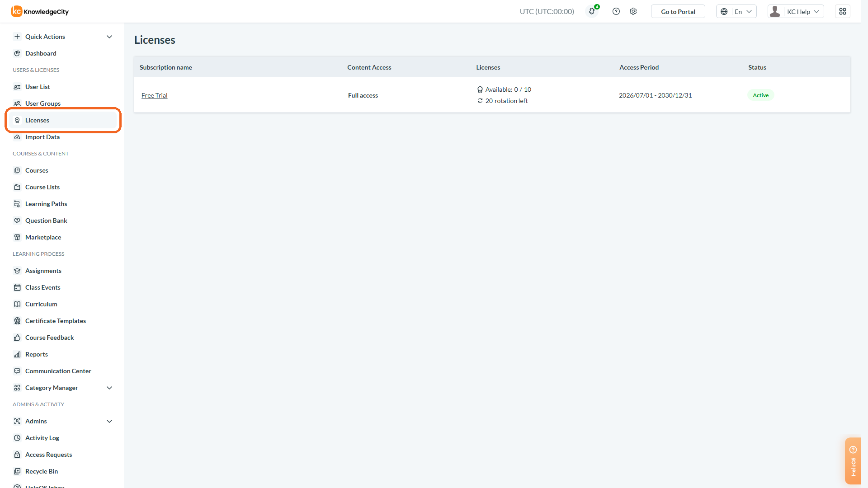This screenshot has width=868, height=488.
Task: Click the Go to Portal button
Action: (678, 11)
